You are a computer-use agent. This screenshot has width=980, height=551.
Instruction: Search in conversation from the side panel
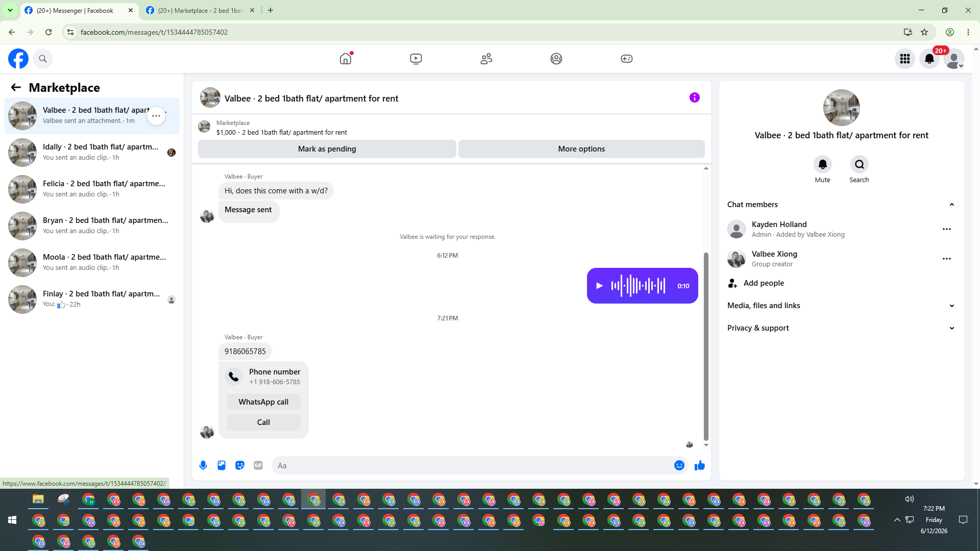[860, 164]
